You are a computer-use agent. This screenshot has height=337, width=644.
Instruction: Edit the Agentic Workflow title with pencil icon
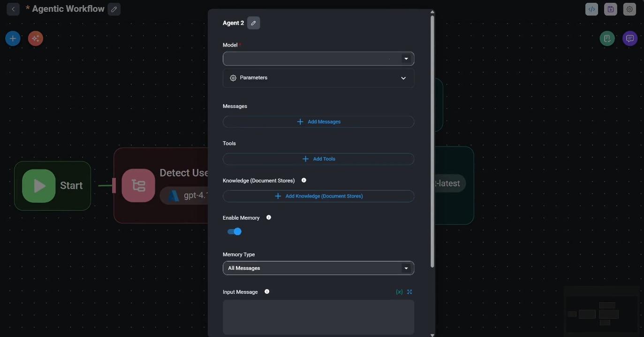pyautogui.click(x=114, y=9)
